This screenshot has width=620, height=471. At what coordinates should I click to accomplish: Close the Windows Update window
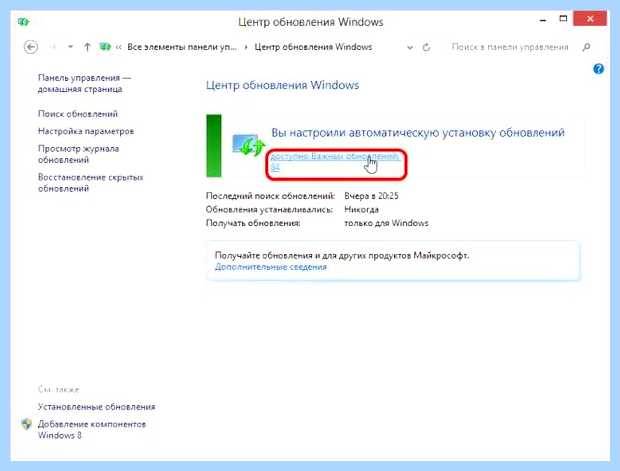tap(590, 19)
